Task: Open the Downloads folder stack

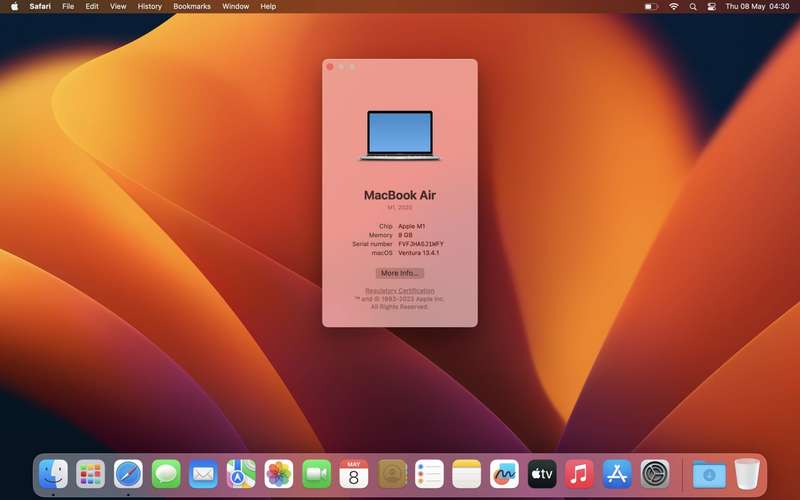Action: [x=709, y=474]
